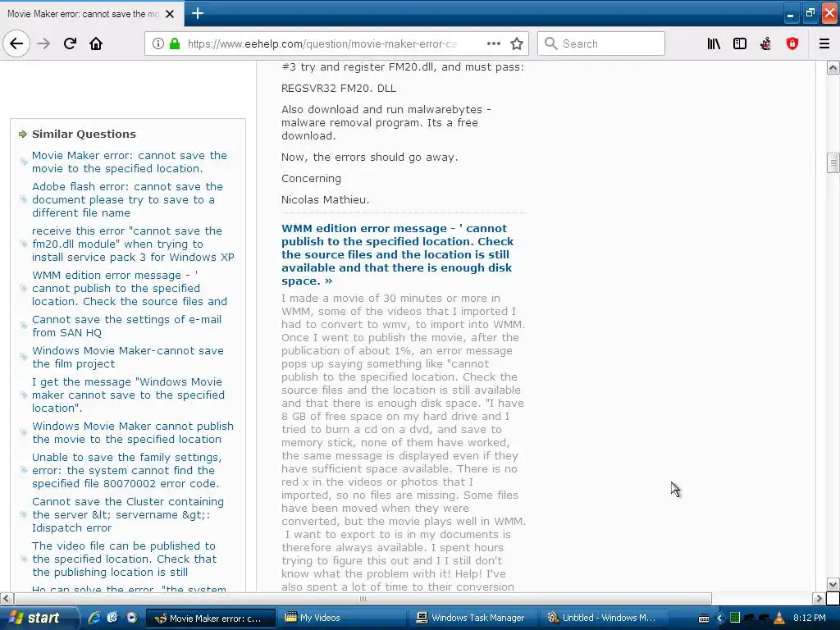
Task: Click the vertical scrollbar down arrow
Action: 833,584
